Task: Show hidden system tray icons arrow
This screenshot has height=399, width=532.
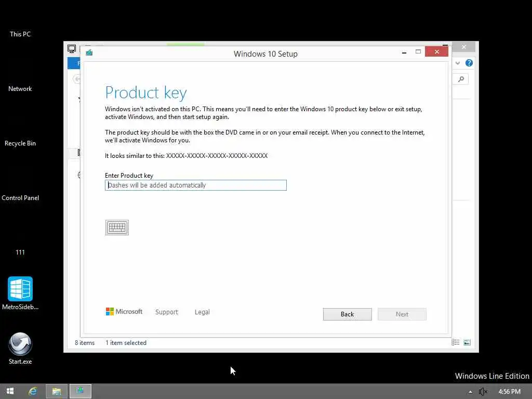Action: [x=470, y=392]
